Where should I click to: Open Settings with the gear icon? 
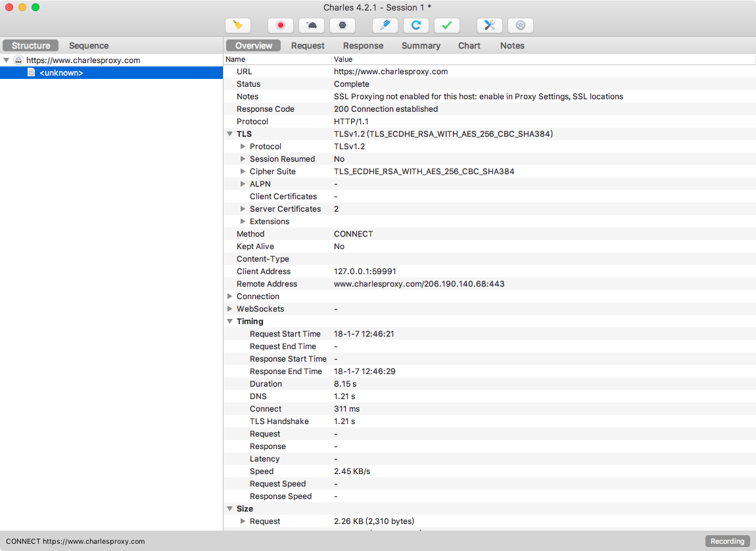(521, 26)
